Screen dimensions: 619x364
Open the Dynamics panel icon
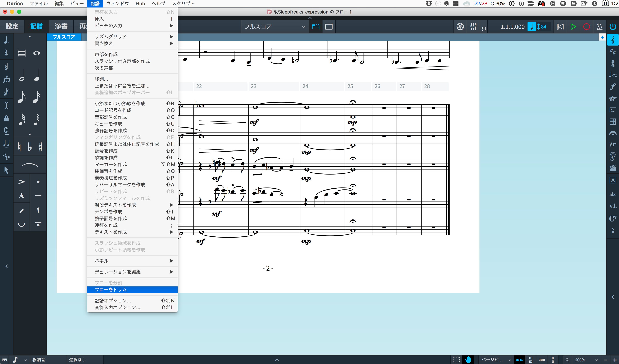(613, 87)
